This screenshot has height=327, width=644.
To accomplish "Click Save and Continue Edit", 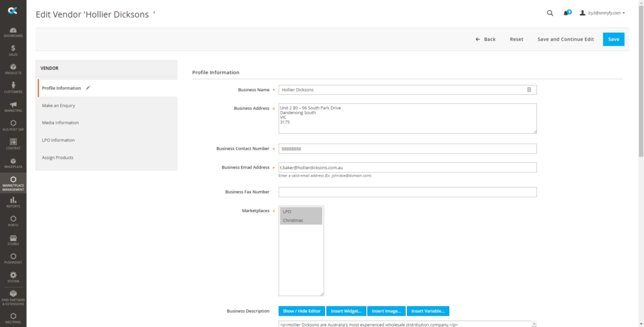I will (x=565, y=39).
